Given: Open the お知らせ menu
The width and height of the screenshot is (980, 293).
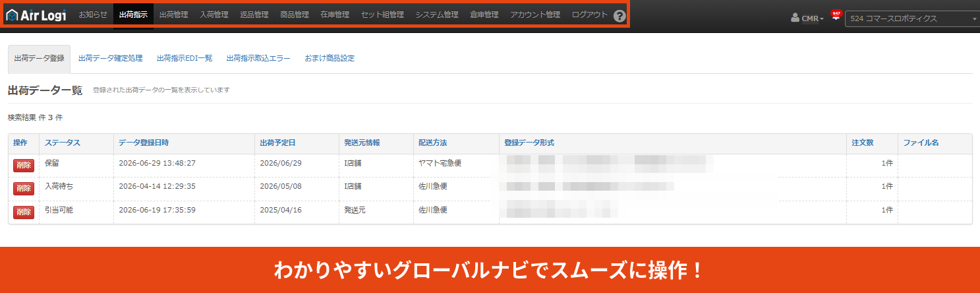Looking at the screenshot, I should click(x=93, y=15).
